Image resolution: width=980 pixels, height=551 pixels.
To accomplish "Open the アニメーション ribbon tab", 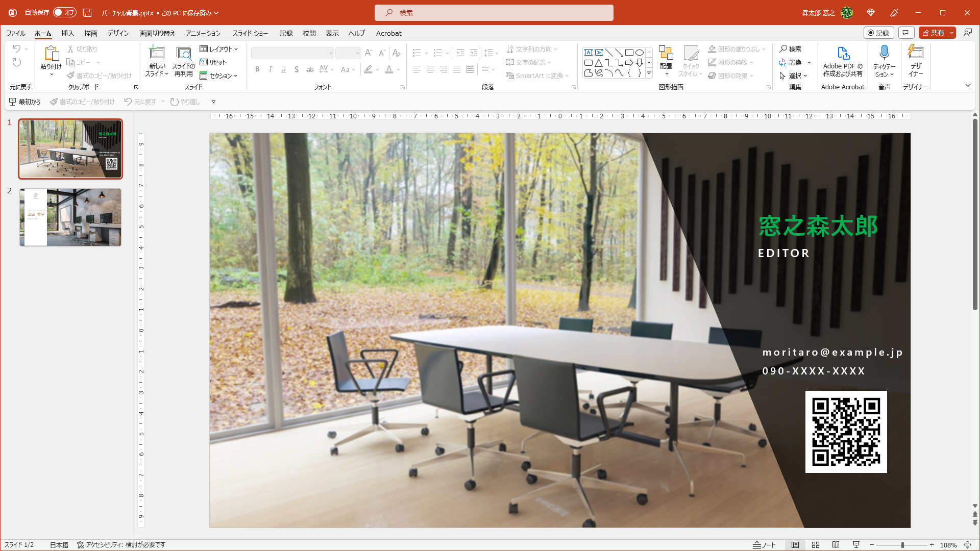I will (x=202, y=33).
